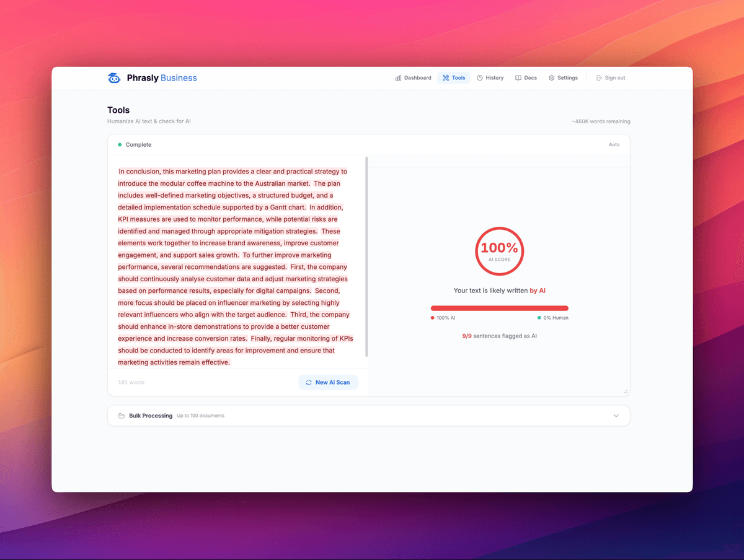
Task: Click the 'Complete' status text
Action: (x=138, y=144)
